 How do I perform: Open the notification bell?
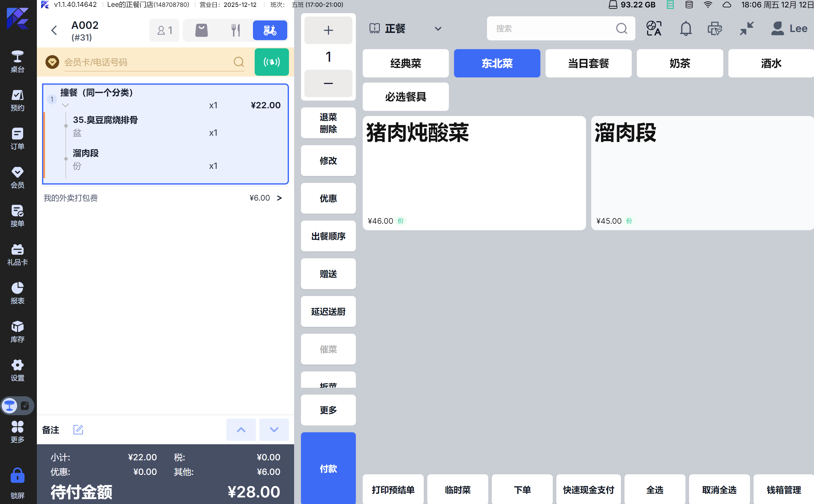coord(686,29)
